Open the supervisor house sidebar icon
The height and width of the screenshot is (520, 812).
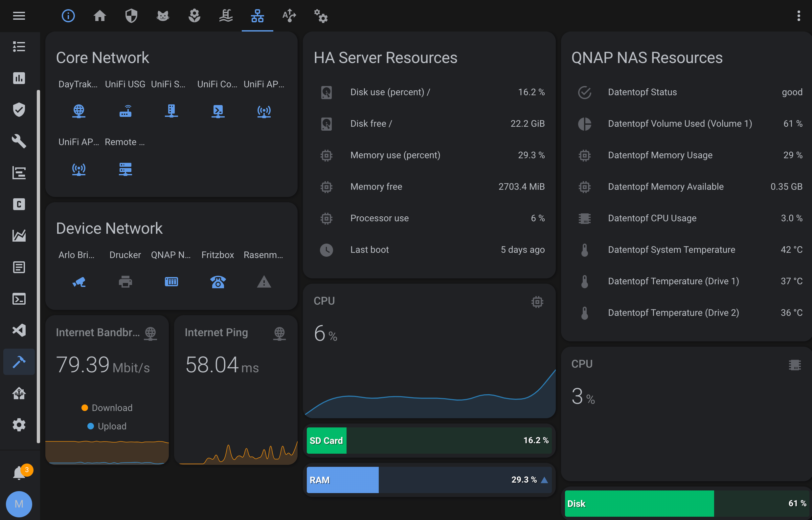click(19, 393)
